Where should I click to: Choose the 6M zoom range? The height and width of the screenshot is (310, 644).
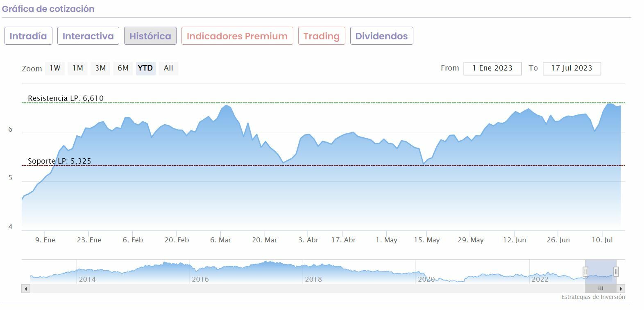123,68
